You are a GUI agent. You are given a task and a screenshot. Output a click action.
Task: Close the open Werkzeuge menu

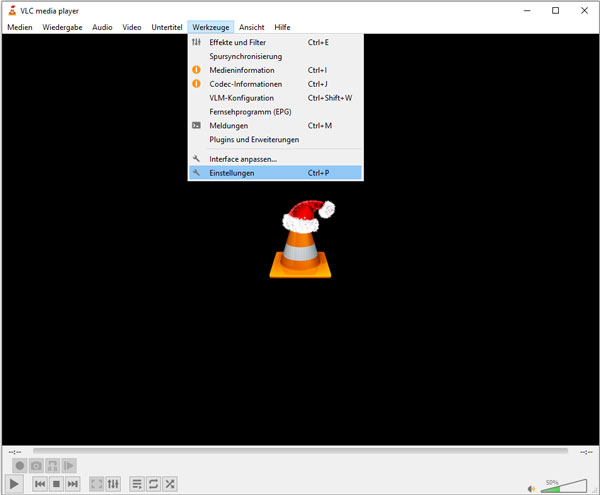[x=211, y=27]
